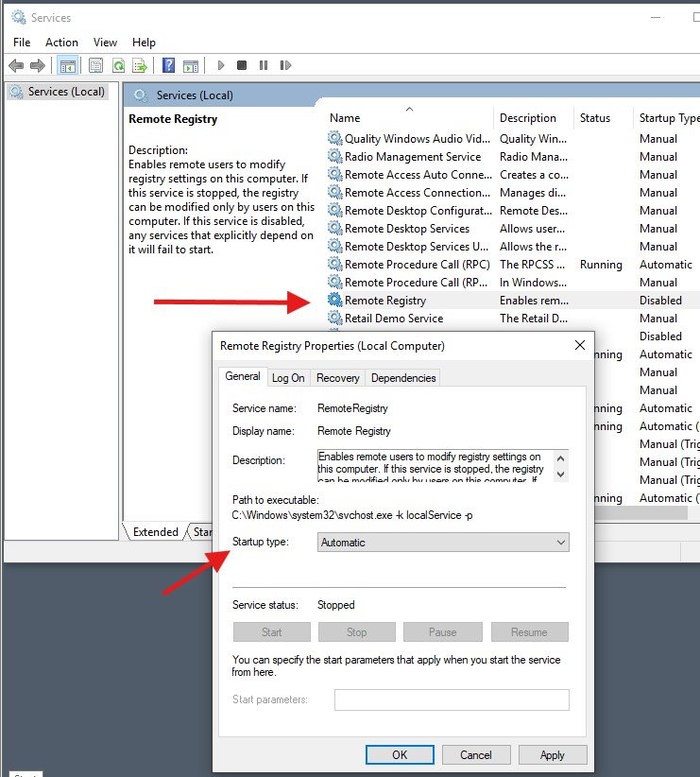Open Properties toolbar icon
The image size is (700, 777).
click(x=95, y=65)
